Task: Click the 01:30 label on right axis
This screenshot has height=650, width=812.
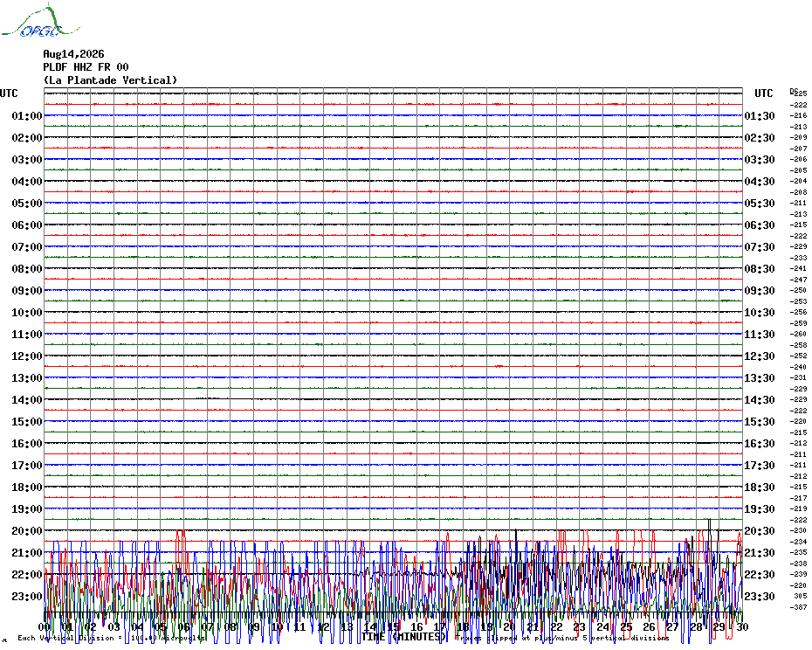Action: tap(760, 115)
